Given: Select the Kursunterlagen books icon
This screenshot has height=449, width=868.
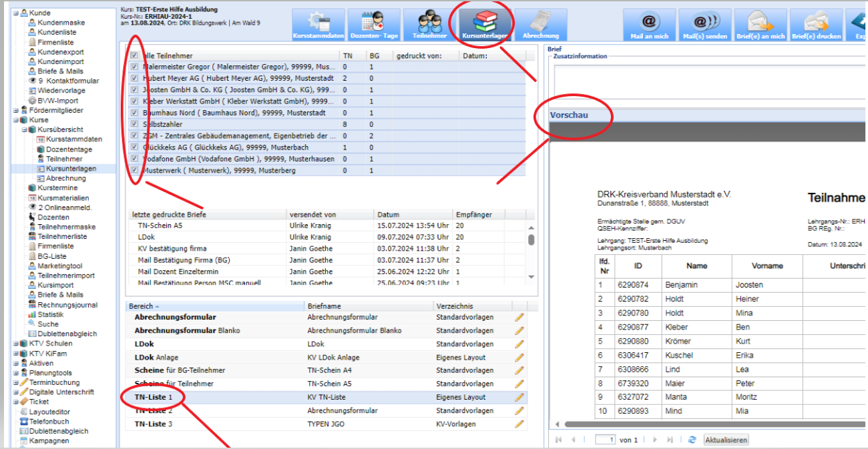Looking at the screenshot, I should tap(485, 25).
